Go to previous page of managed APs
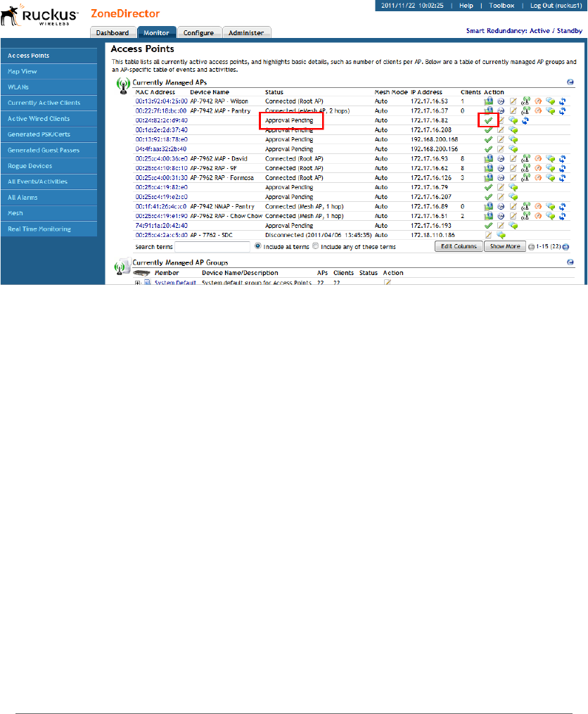 pyautogui.click(x=531, y=247)
